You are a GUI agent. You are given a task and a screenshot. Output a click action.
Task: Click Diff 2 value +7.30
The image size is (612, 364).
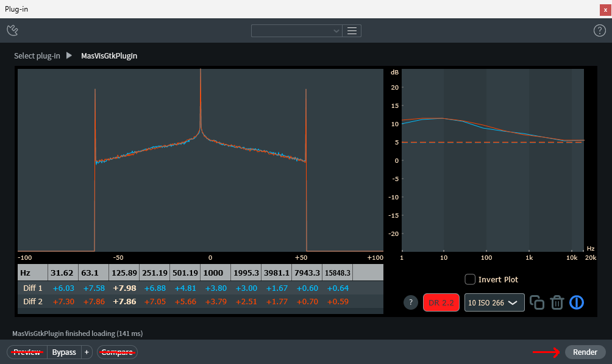coord(63,302)
